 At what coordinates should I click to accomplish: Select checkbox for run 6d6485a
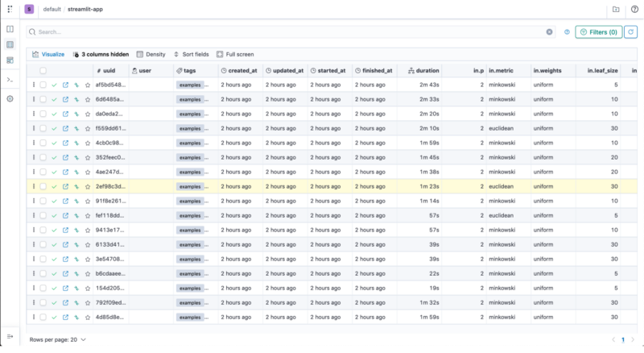click(43, 100)
